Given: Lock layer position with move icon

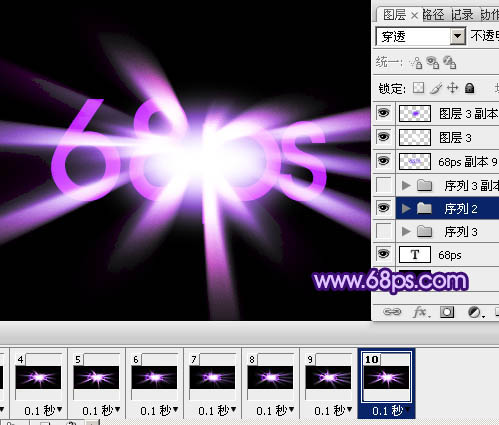Looking at the screenshot, I should (x=452, y=88).
